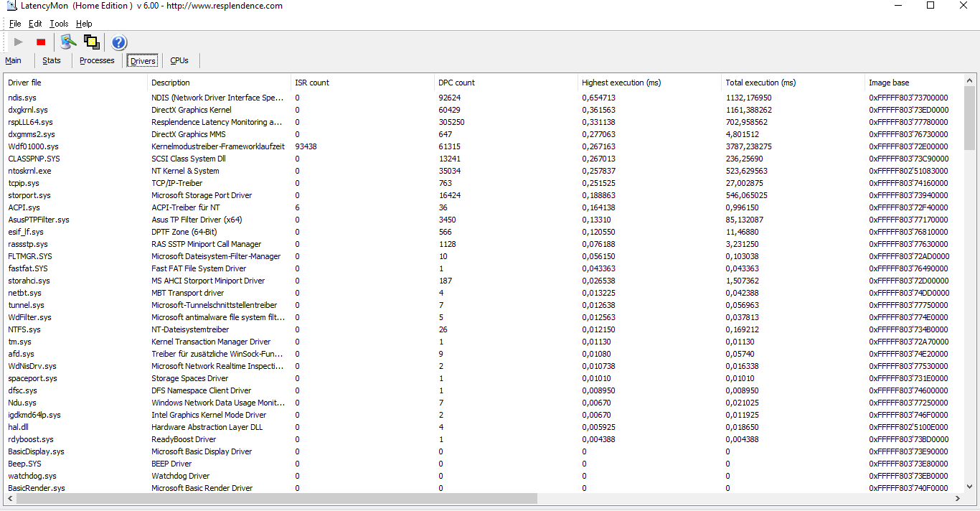Select the rdyboost.sys driver row
Screen dimensions: 980x511
coord(484,439)
